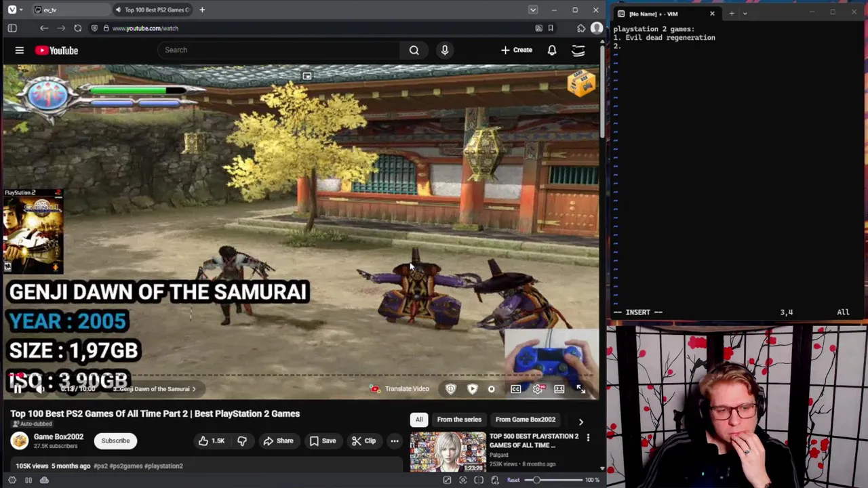The width and height of the screenshot is (868, 488).
Task: Open a new browser tab
Action: point(202,9)
